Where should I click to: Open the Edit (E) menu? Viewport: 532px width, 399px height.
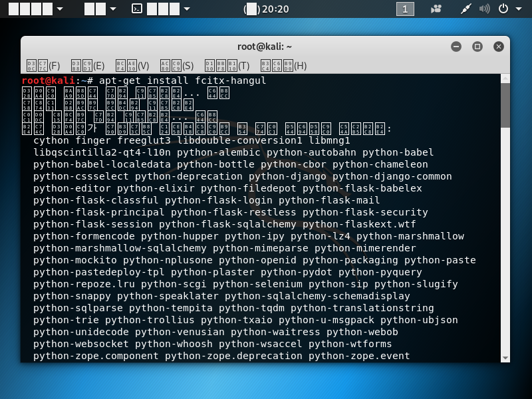tap(88, 65)
